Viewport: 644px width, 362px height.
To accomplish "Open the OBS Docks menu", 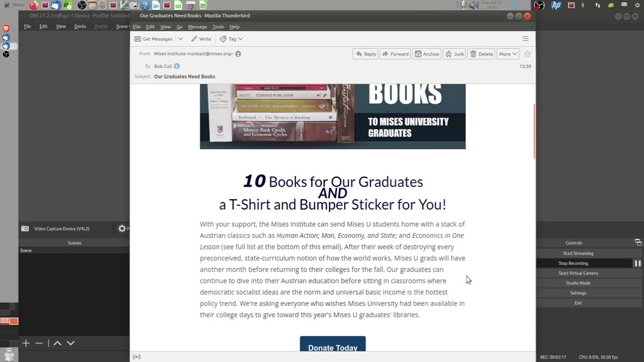I will pos(80,26).
